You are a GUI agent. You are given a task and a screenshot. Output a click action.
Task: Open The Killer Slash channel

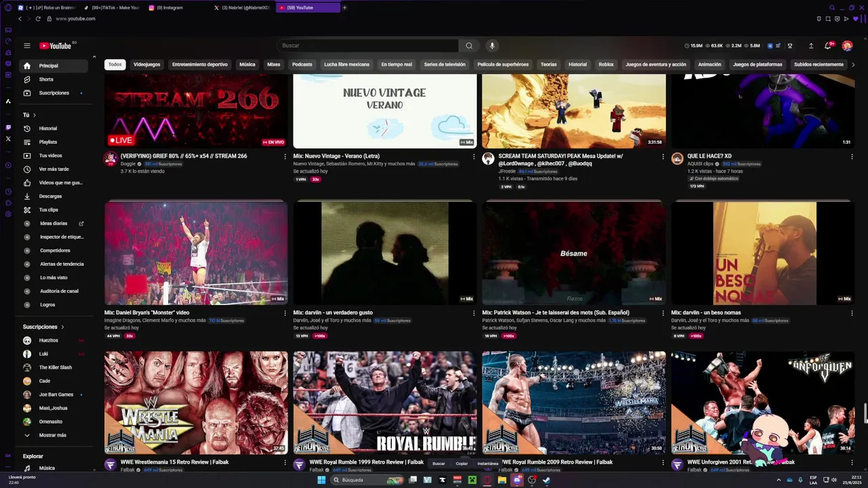point(54,367)
